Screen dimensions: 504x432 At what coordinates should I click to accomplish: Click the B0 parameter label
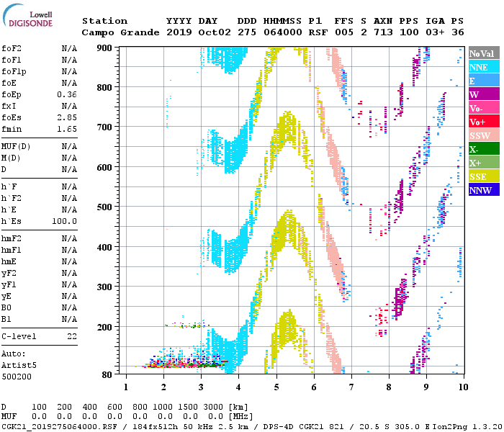coord(6,308)
